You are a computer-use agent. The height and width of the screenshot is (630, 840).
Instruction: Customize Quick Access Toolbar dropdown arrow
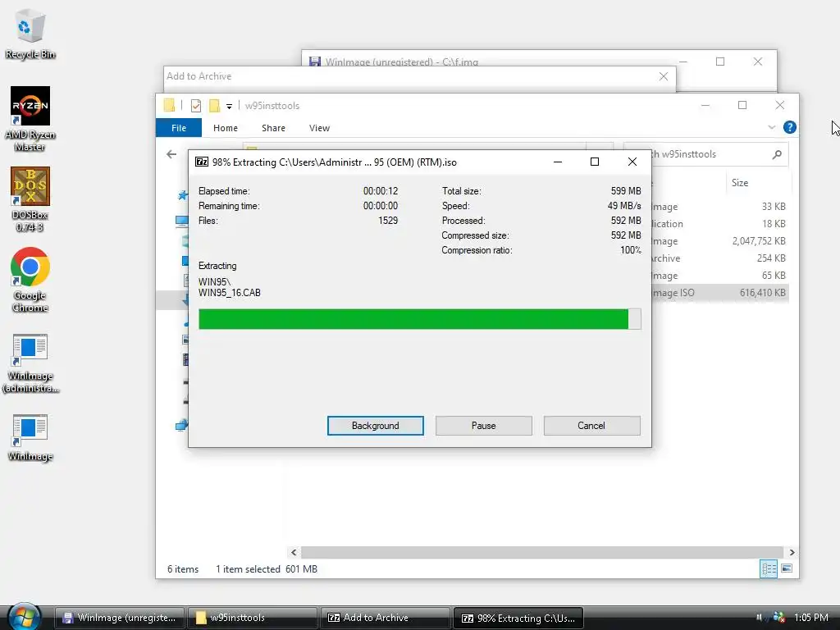point(229,106)
